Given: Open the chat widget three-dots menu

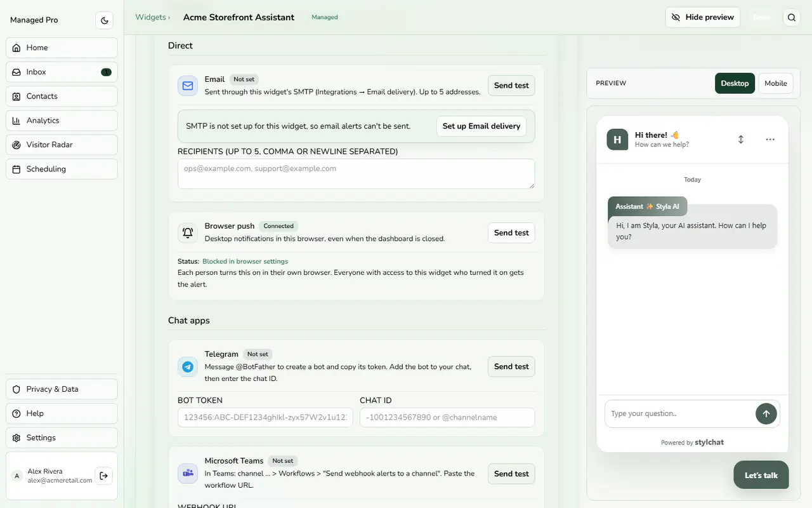Looking at the screenshot, I should [770, 139].
